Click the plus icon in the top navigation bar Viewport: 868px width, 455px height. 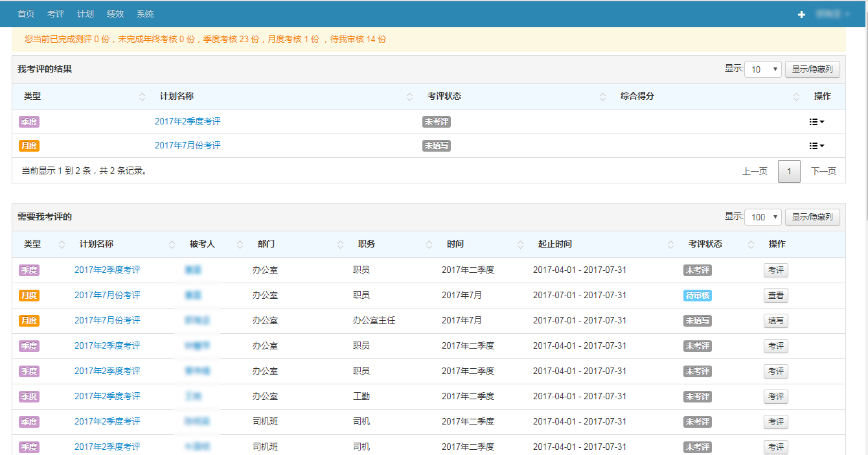click(801, 13)
